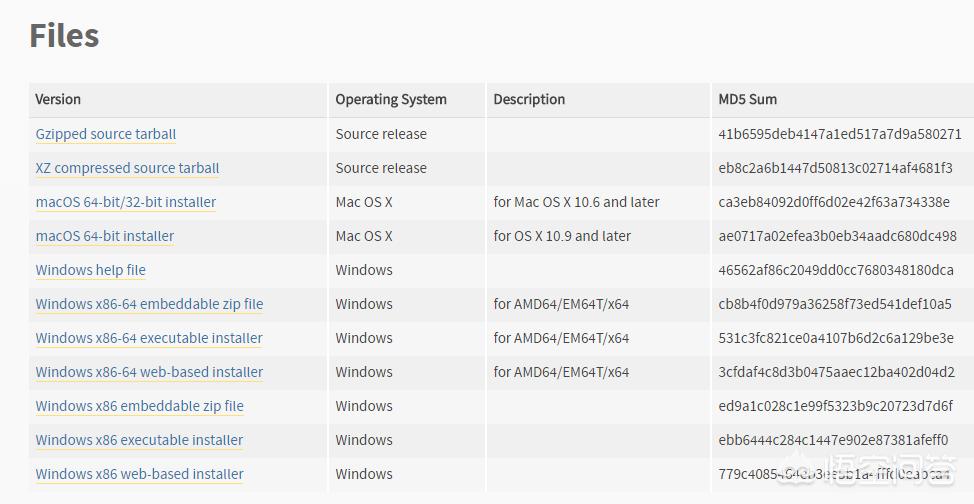
Task: Click the Operating System column header
Action: [x=391, y=99]
